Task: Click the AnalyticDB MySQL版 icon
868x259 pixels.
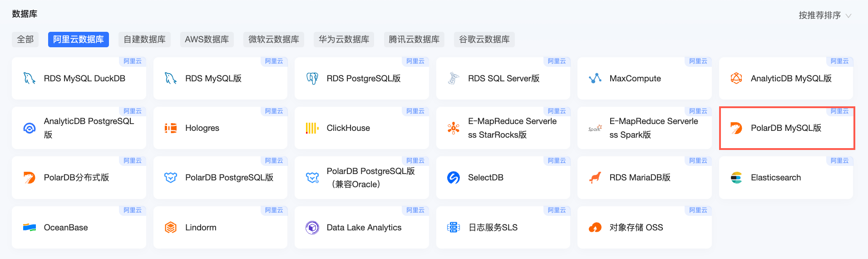Action: (x=736, y=79)
